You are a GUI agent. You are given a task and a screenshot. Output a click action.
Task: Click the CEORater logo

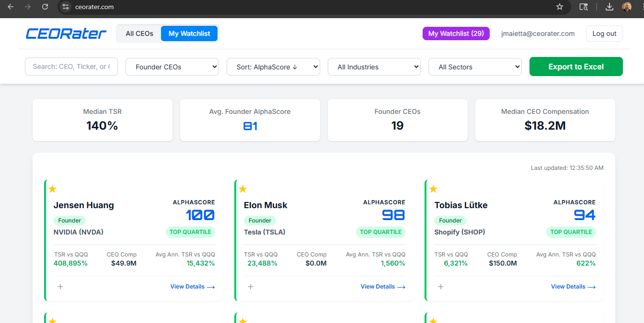(66, 33)
